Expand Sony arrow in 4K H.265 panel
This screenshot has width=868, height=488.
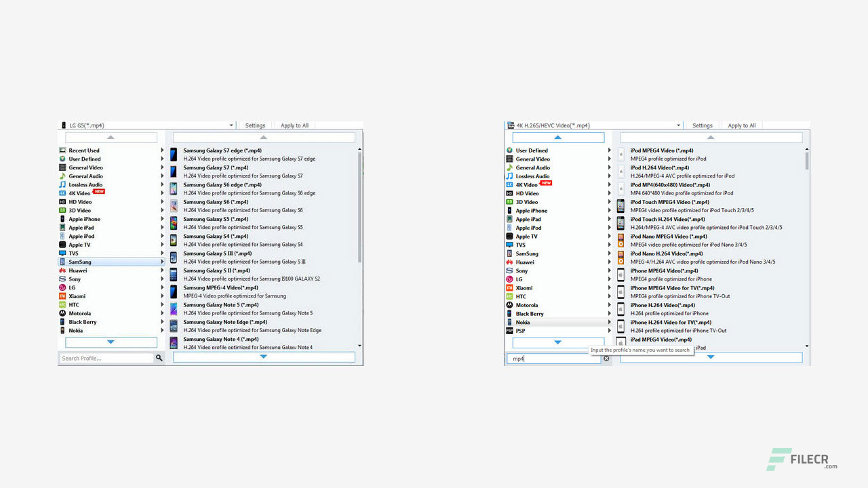[x=609, y=270]
